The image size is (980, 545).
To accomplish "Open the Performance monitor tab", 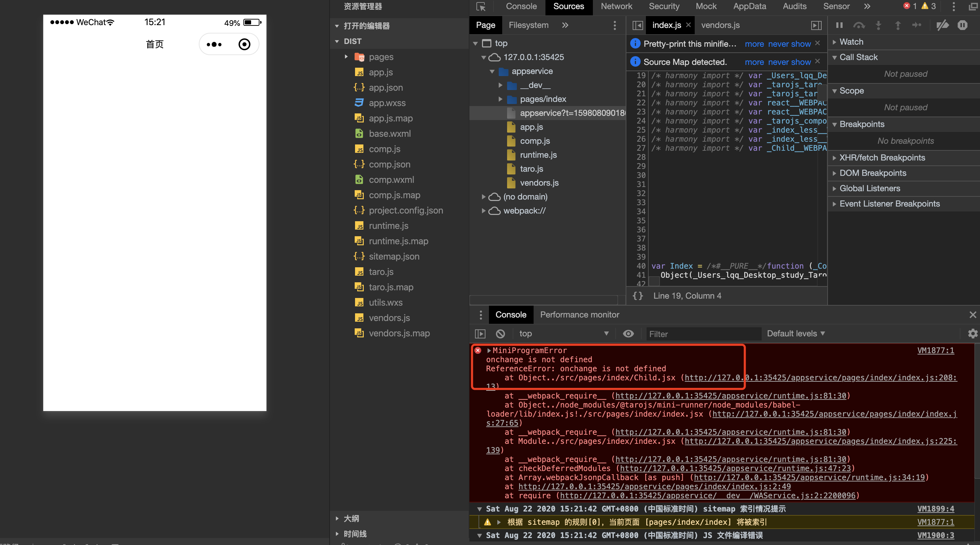I will [579, 315].
